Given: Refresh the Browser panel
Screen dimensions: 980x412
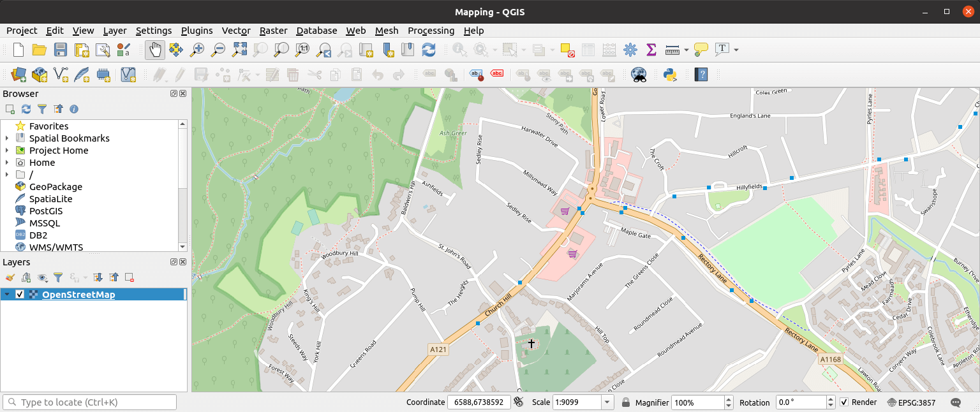Looking at the screenshot, I should (26, 109).
